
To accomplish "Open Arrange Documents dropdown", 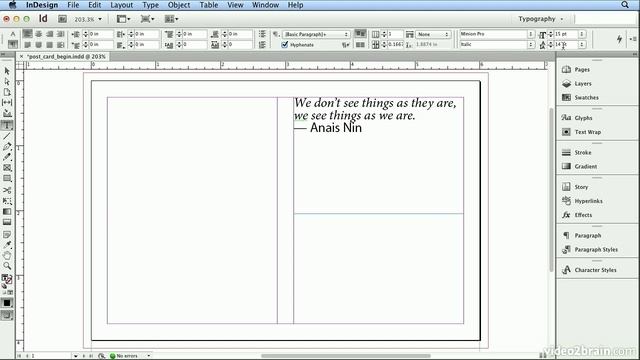I will [171, 19].
